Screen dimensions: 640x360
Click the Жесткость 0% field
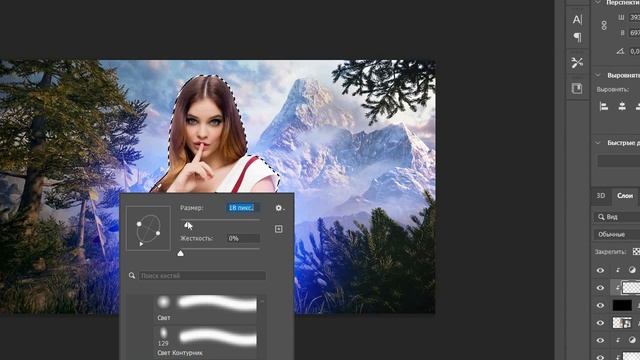coord(242,238)
